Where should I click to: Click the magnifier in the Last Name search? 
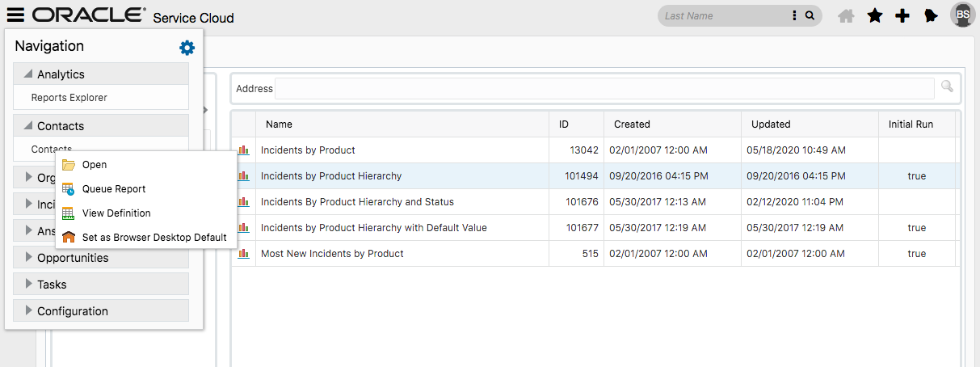coord(810,15)
